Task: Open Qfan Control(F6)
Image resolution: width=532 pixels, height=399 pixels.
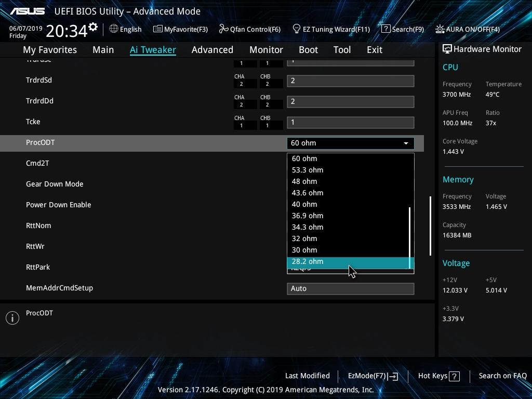Action: pos(250,29)
